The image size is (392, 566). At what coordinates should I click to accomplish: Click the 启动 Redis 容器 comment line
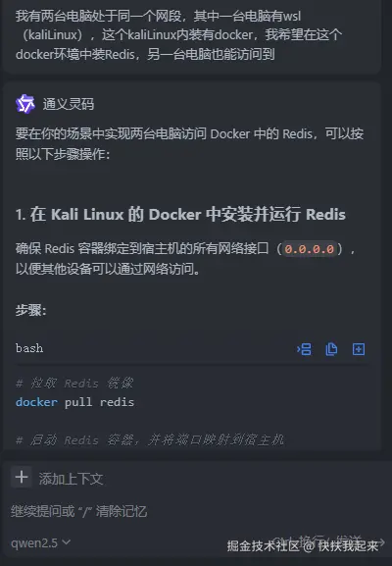click(150, 440)
